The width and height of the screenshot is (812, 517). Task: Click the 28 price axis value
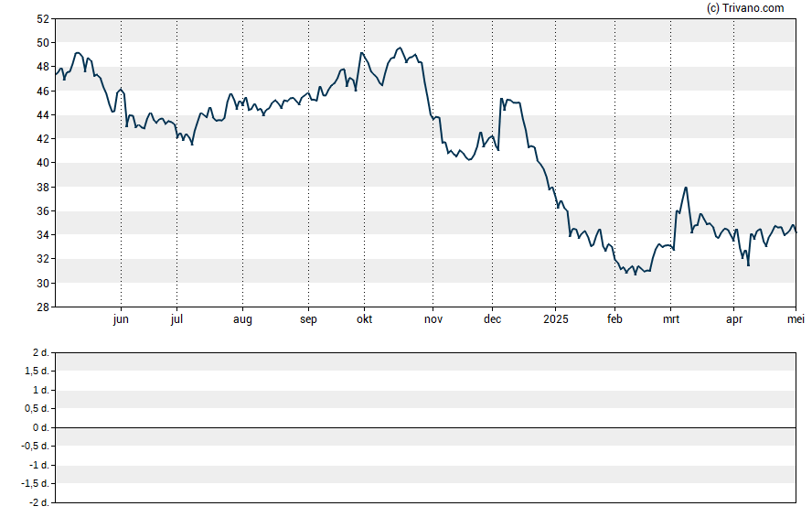43,307
